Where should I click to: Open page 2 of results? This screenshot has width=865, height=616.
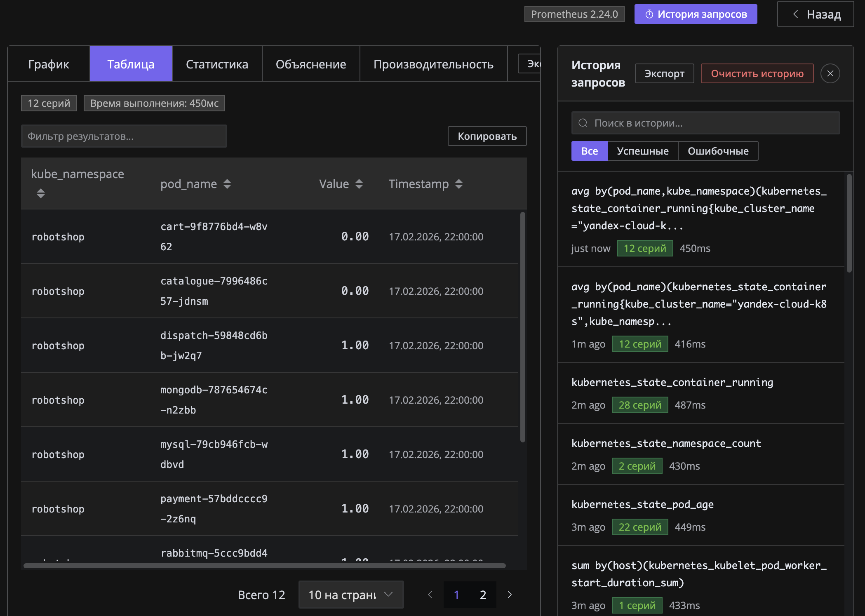click(483, 595)
